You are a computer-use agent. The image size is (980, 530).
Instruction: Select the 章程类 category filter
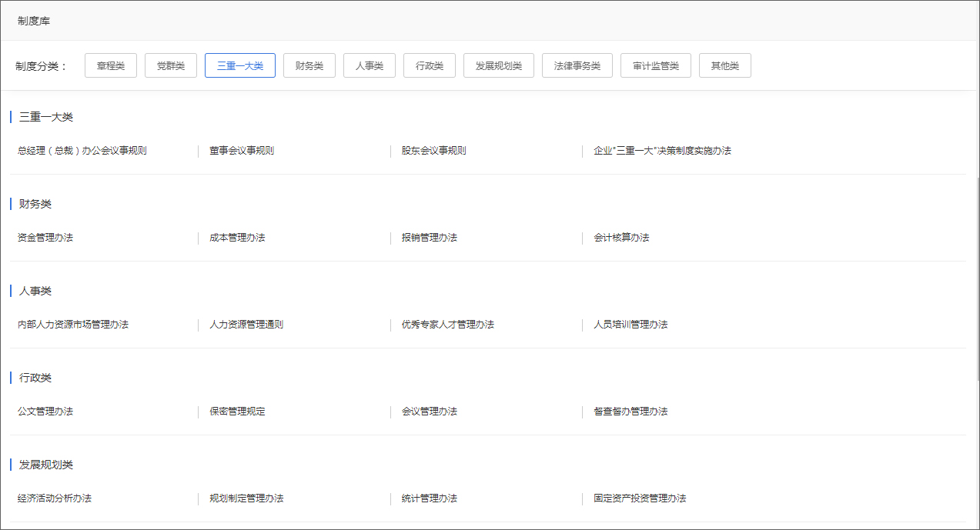110,65
